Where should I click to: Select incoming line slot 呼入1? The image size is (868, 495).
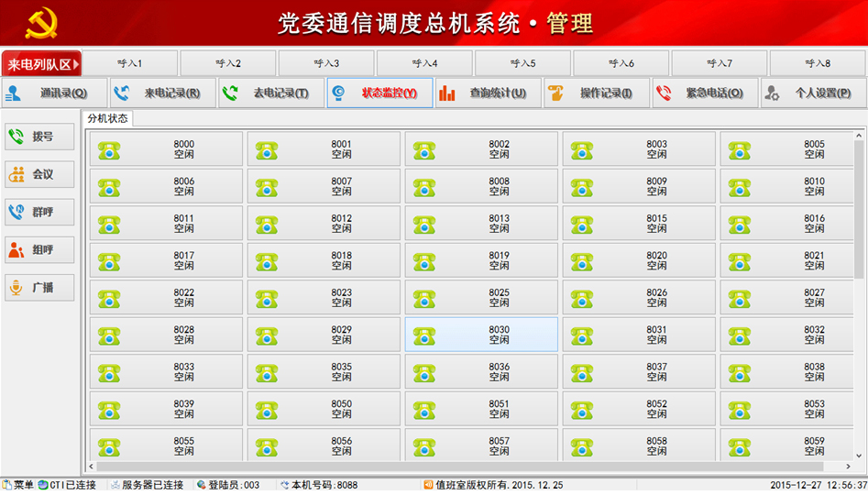[x=130, y=63]
